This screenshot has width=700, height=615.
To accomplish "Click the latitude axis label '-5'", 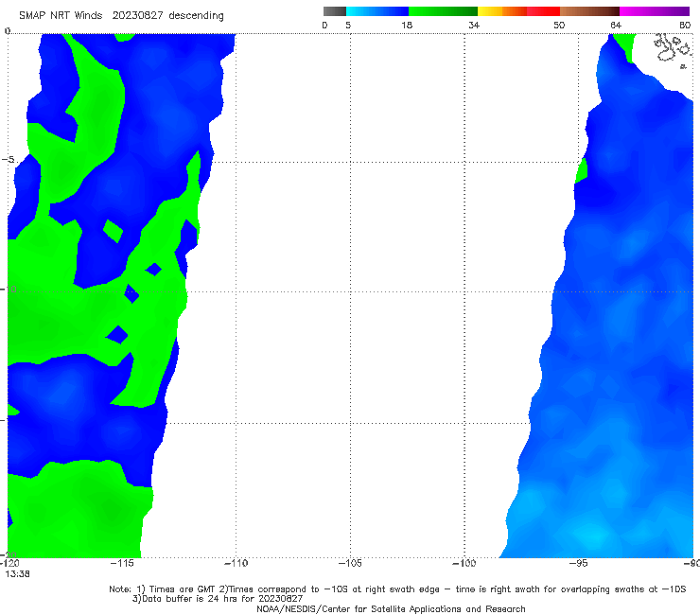I will [8, 160].
